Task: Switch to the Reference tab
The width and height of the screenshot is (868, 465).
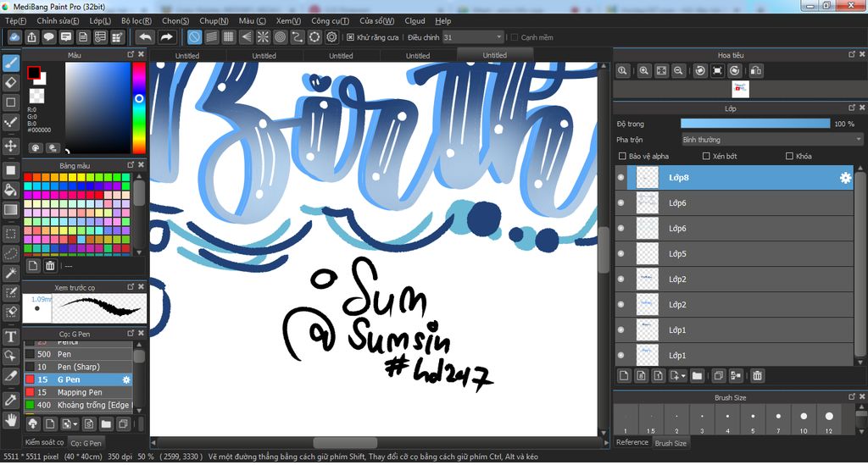Action: pyautogui.click(x=632, y=442)
